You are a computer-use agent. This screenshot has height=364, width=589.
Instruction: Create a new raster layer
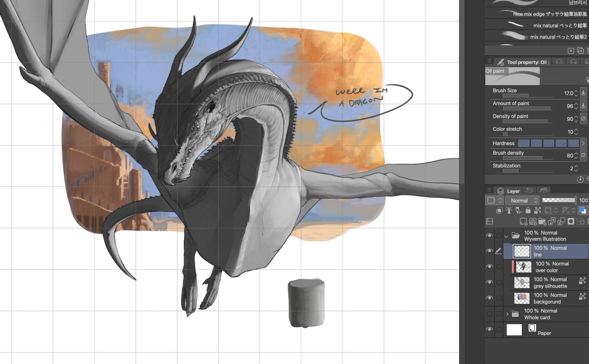click(524, 222)
